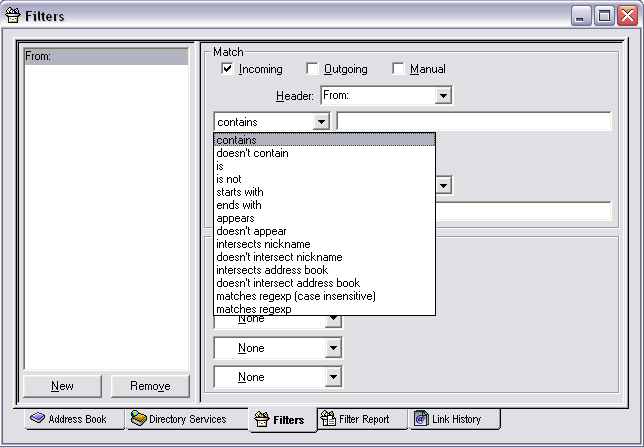This screenshot has width=644, height=447.
Task: Check the Manual match option
Action: click(398, 69)
